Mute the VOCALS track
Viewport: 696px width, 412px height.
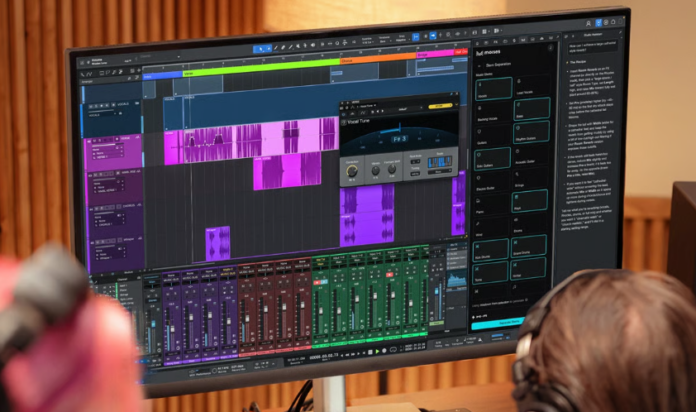(91, 107)
